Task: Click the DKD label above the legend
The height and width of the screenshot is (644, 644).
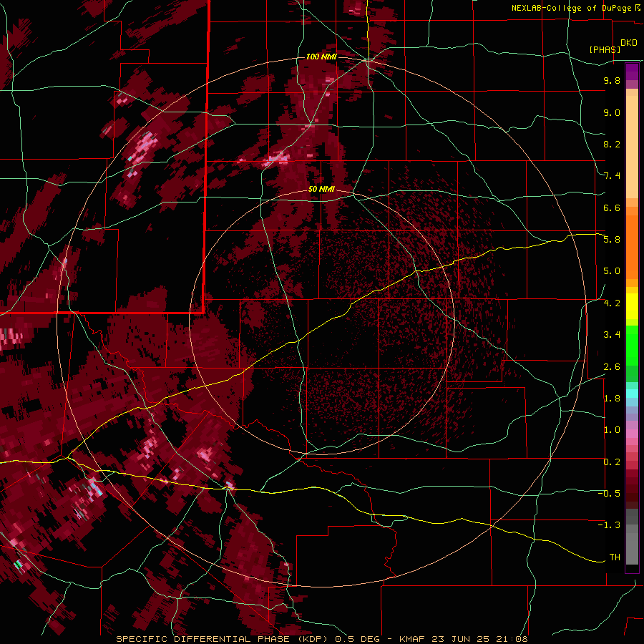Action: [x=628, y=43]
